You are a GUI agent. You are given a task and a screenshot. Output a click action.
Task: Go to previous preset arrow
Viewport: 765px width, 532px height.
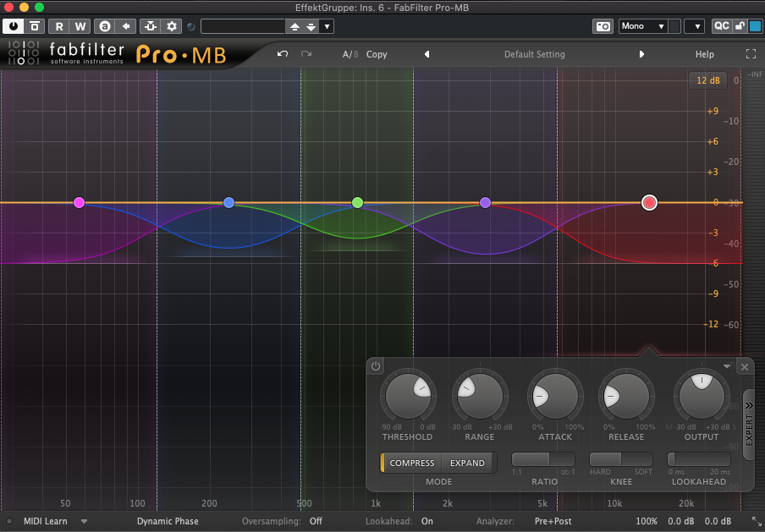tap(427, 54)
